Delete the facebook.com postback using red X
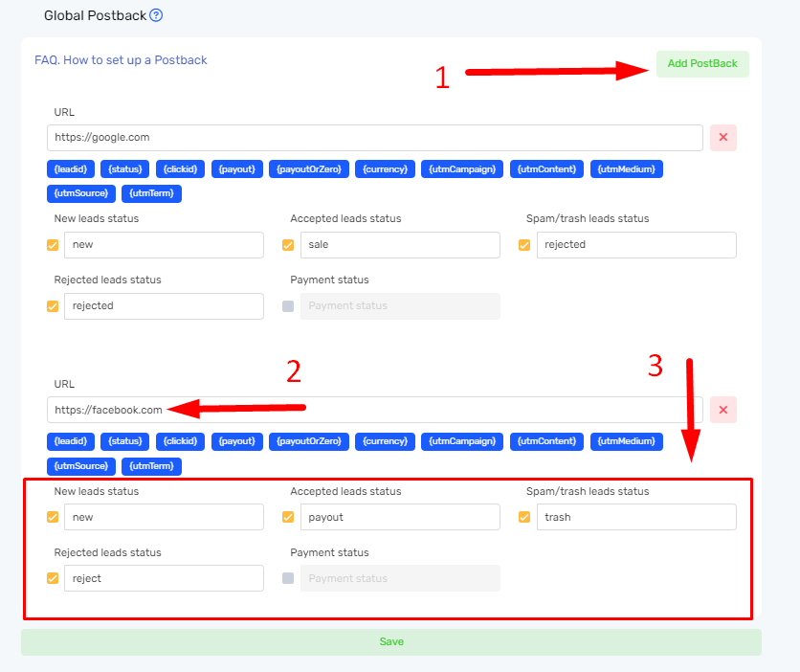 coord(722,410)
